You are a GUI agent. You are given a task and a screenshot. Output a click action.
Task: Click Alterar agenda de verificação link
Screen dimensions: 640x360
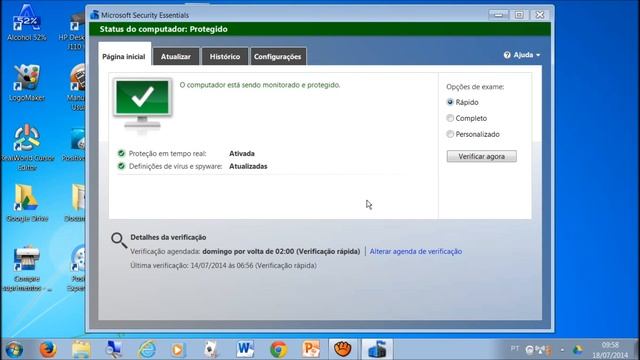point(416,251)
